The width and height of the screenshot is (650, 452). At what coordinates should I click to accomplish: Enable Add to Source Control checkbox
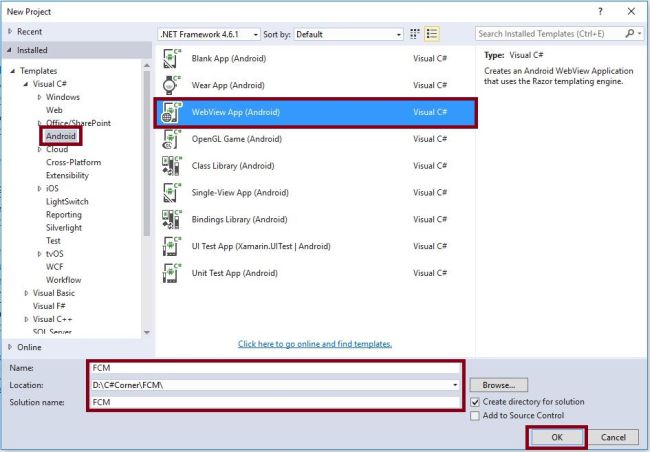(x=475, y=416)
